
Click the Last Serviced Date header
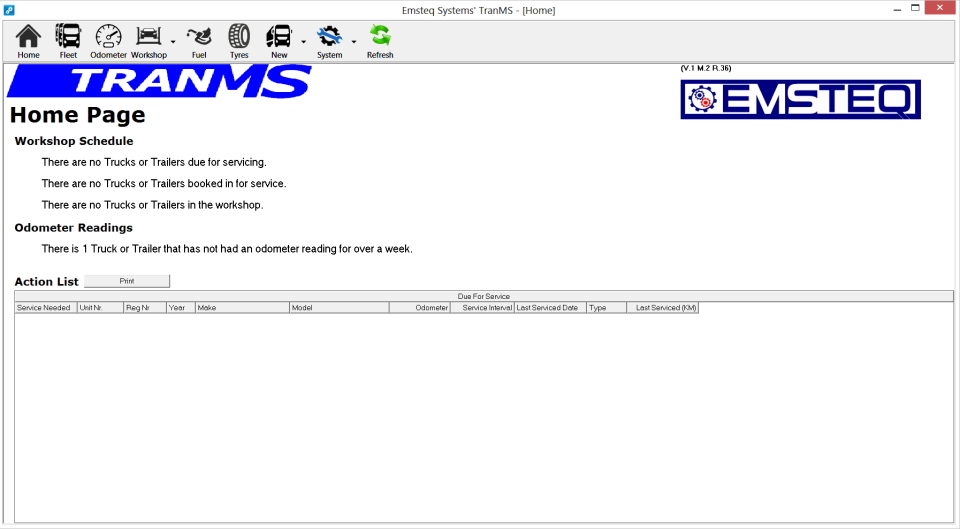(x=550, y=307)
